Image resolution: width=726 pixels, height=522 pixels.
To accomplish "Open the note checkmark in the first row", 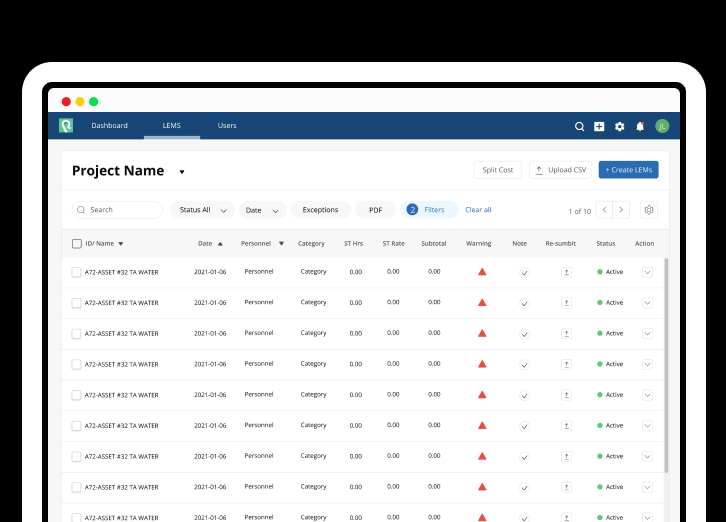I will coord(524,272).
